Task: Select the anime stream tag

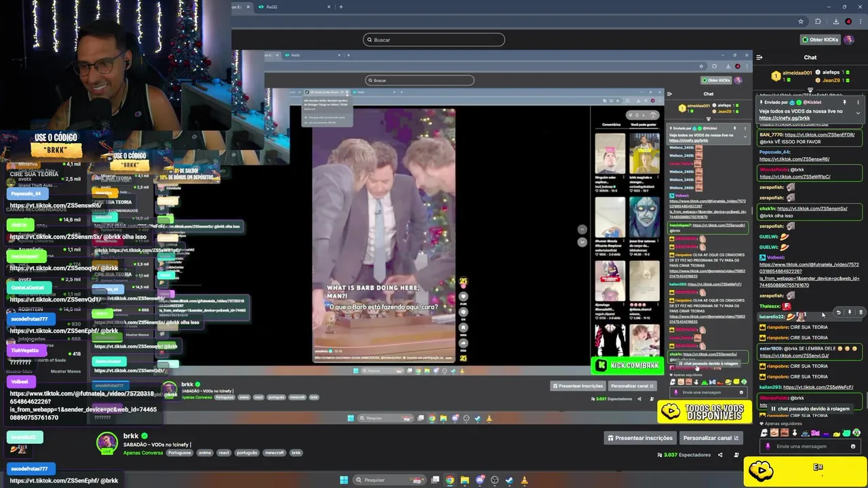Action: [205, 453]
